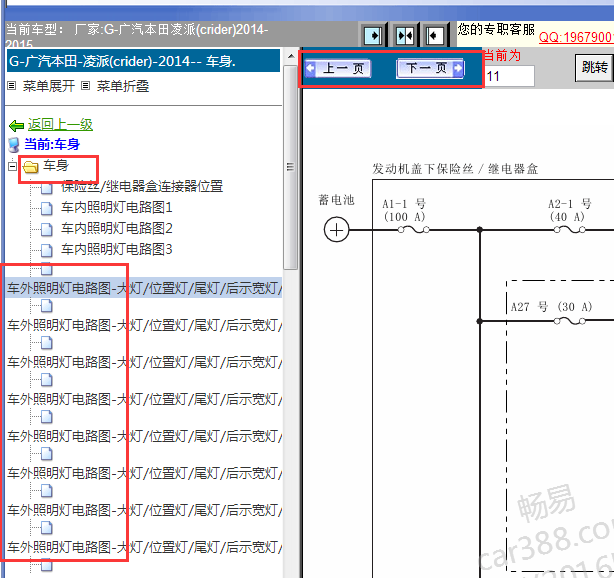This screenshot has width=614, height=578.
Task: Click the 当前:车身 label
Action: tap(52, 144)
